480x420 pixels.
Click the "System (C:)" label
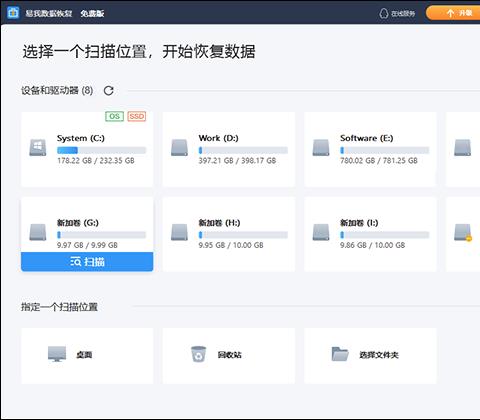81,138
